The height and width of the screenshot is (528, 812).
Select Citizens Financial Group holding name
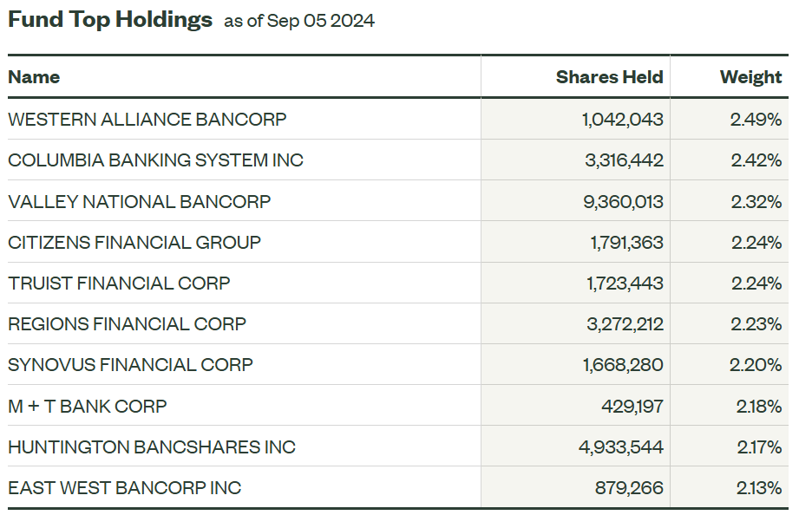pyautogui.click(x=134, y=243)
